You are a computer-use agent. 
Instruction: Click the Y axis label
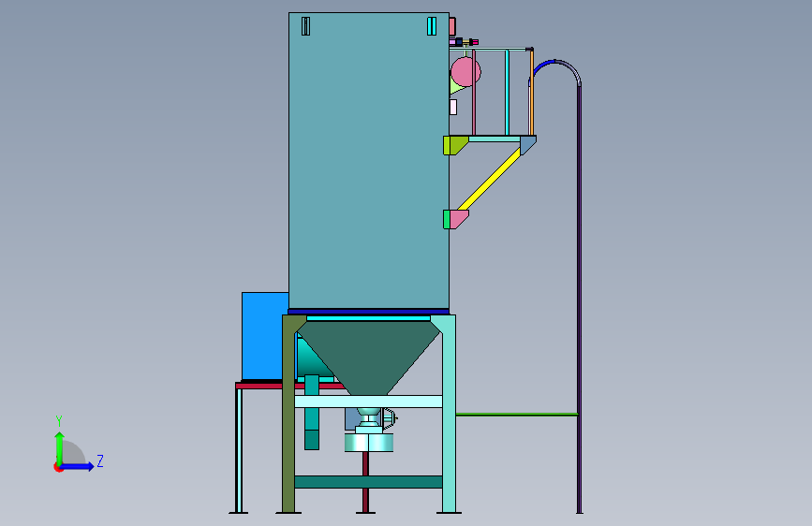tap(59, 421)
